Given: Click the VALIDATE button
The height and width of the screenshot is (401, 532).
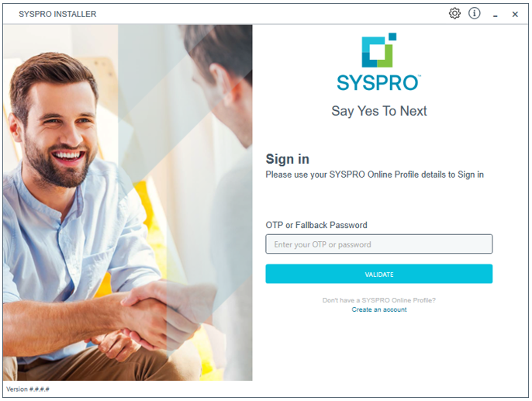Looking at the screenshot, I should 378,274.
